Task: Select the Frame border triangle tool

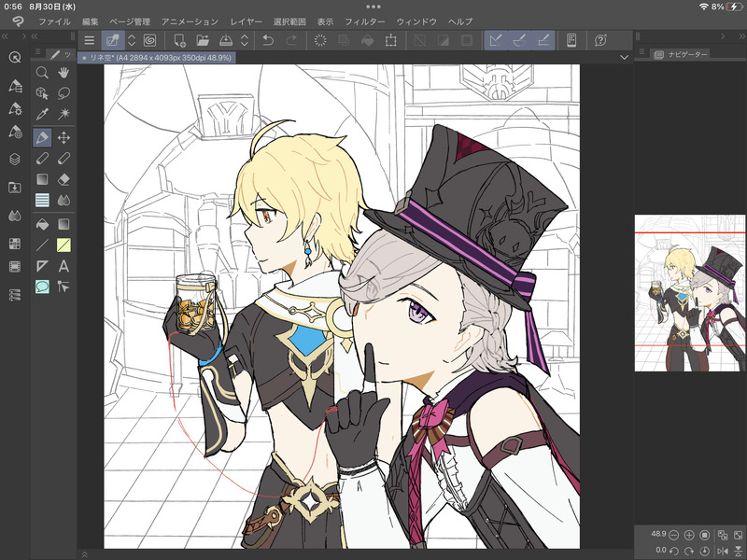Action: point(42,266)
